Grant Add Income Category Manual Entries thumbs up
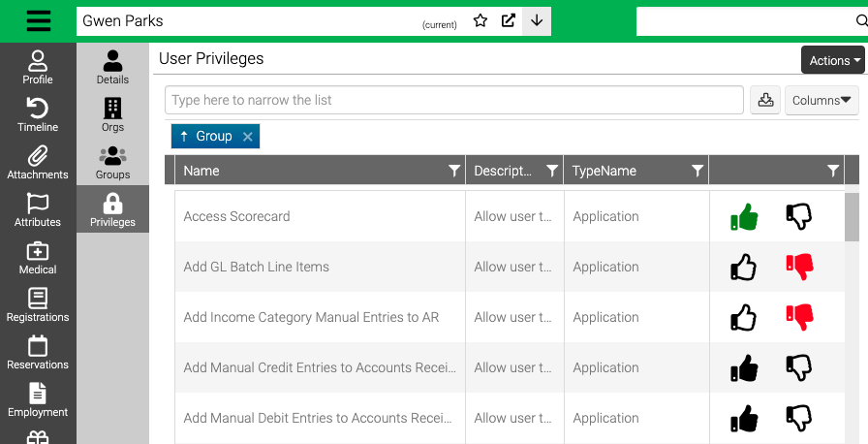Image resolution: width=868 pixels, height=444 pixels. 743,317
